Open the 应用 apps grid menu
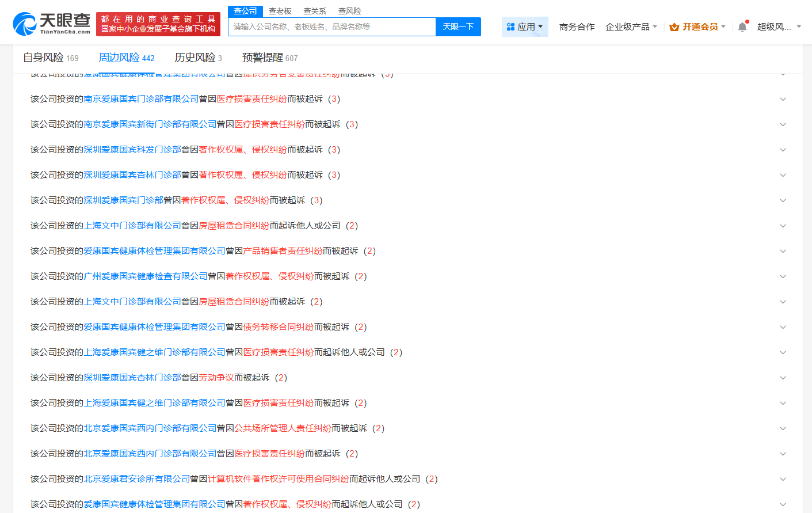Viewport: 812px width, 513px height. tap(525, 26)
